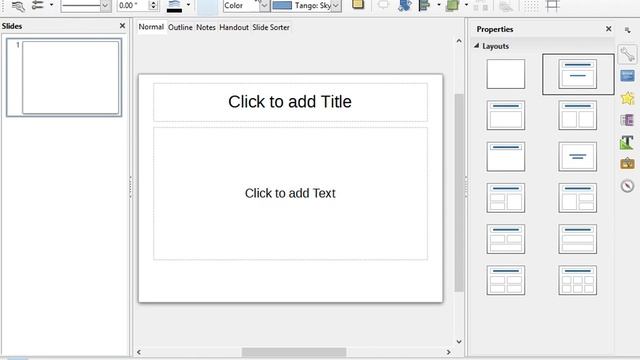Apply the black Line Color swatch

tap(174, 6)
